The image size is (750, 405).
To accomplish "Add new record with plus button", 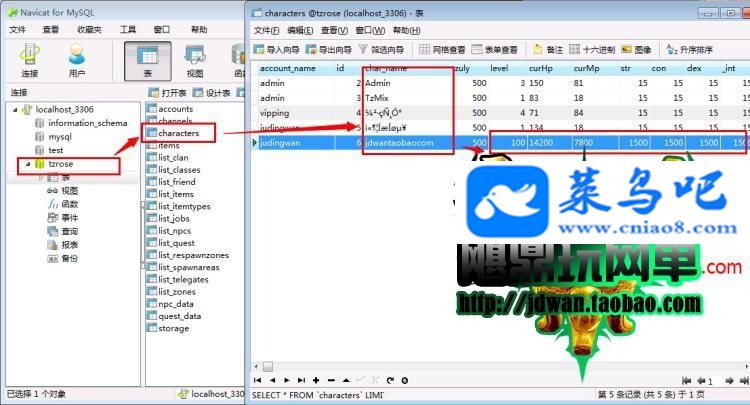I will point(316,381).
